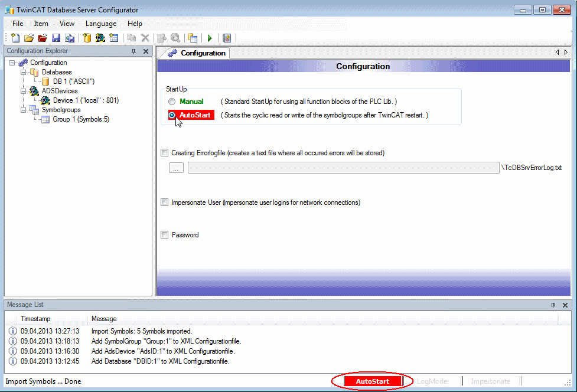Add a new symbol group table icon
Image resolution: width=577 pixels, height=392 pixels.
click(114, 38)
